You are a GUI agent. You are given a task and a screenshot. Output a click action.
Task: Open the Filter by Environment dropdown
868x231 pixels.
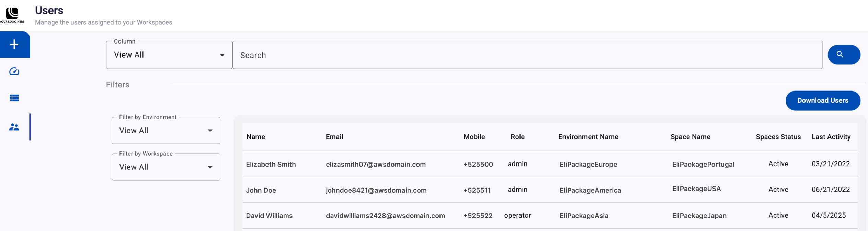coord(166,130)
